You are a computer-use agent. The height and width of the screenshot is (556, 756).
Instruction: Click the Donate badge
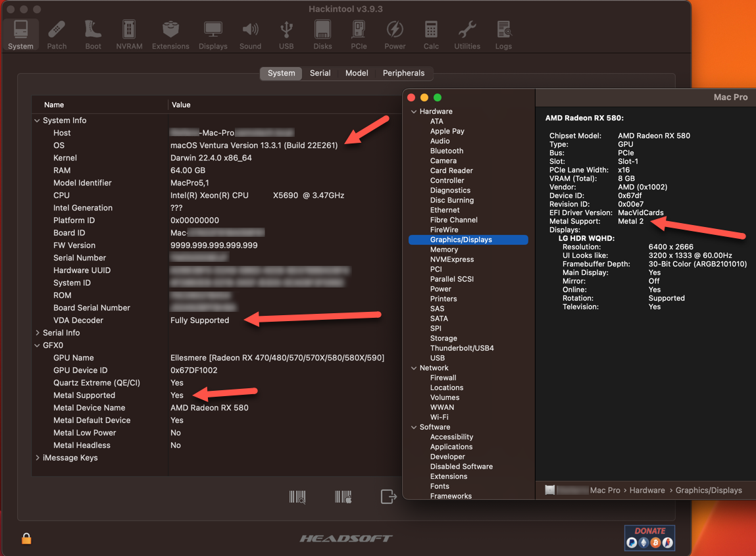(649, 538)
